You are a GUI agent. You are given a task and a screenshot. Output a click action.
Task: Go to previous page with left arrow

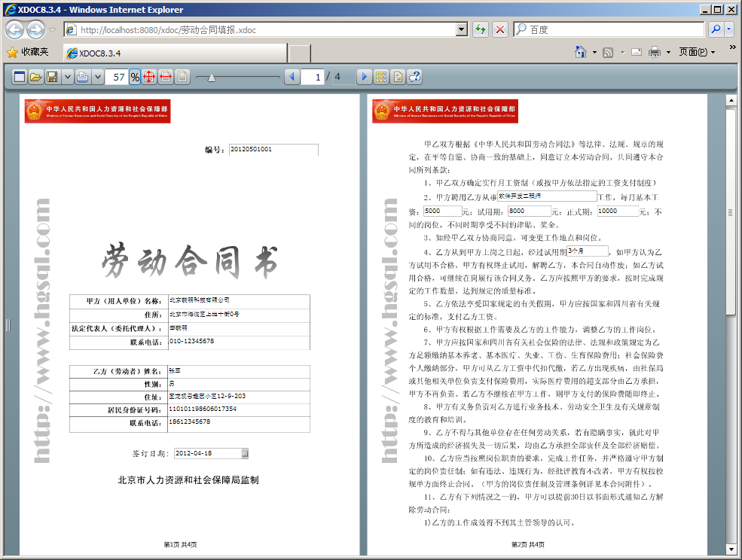tap(292, 77)
